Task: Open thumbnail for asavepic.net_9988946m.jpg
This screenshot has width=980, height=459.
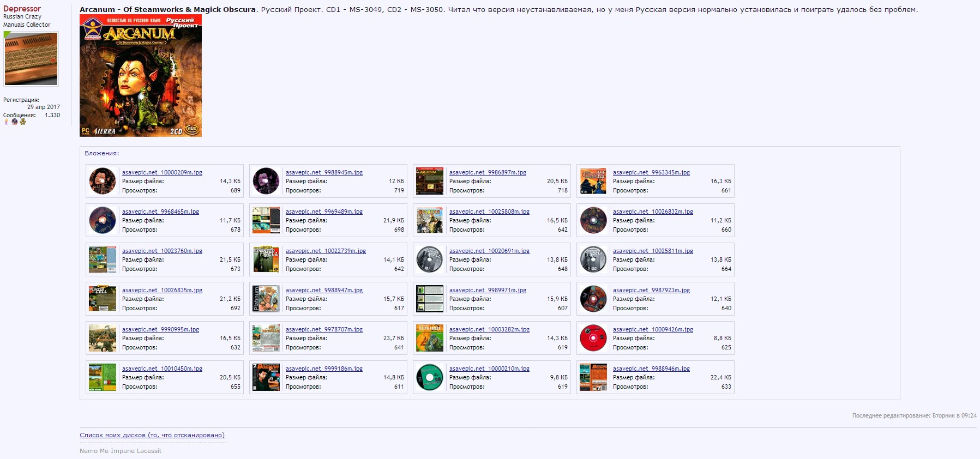Action: coord(593,377)
